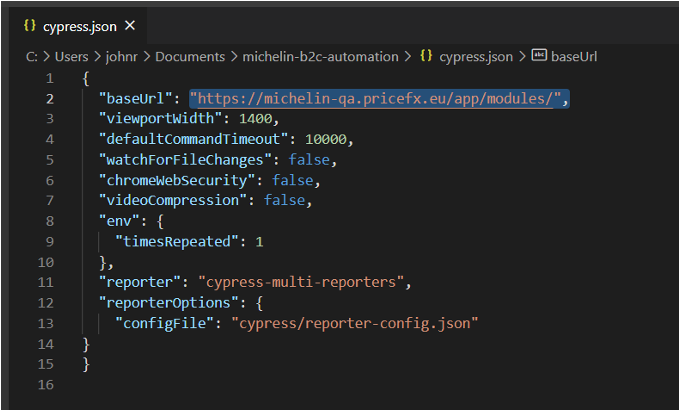Open the cypress.json breadcrumb item
This screenshot has height=410, width=680.
[476, 57]
